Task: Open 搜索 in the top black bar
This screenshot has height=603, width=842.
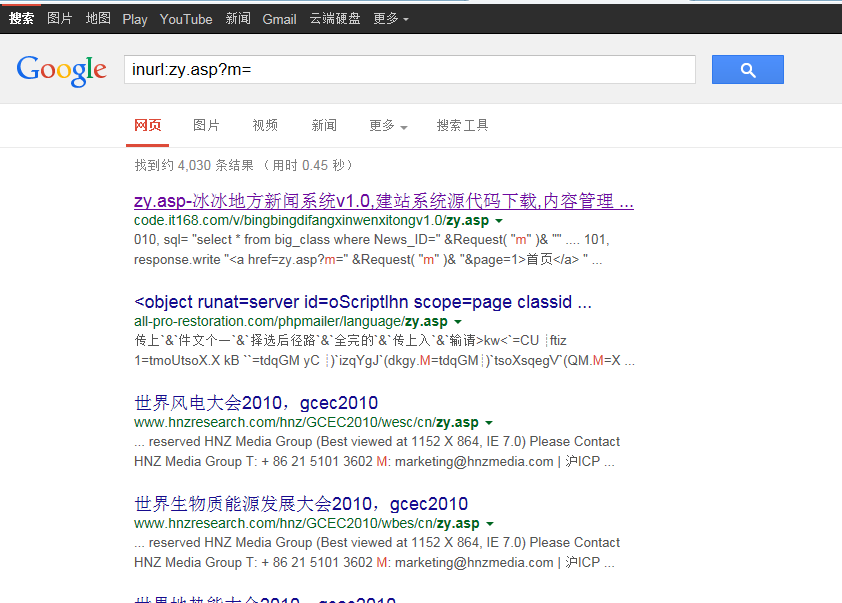Action: (21, 19)
